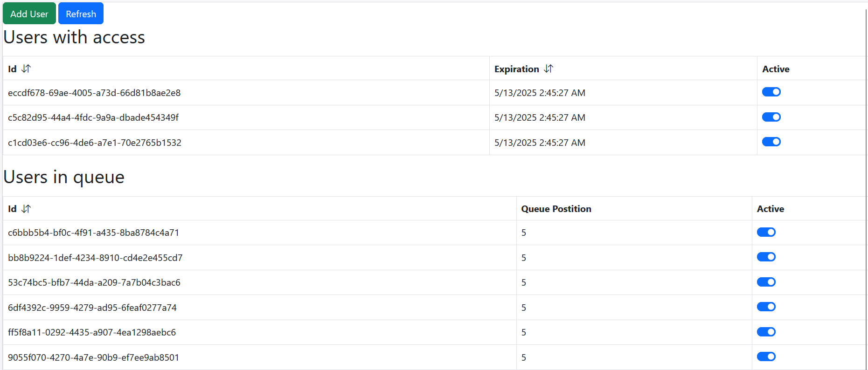
Task: Click expiration date of user c1cd03e6
Action: coord(540,143)
